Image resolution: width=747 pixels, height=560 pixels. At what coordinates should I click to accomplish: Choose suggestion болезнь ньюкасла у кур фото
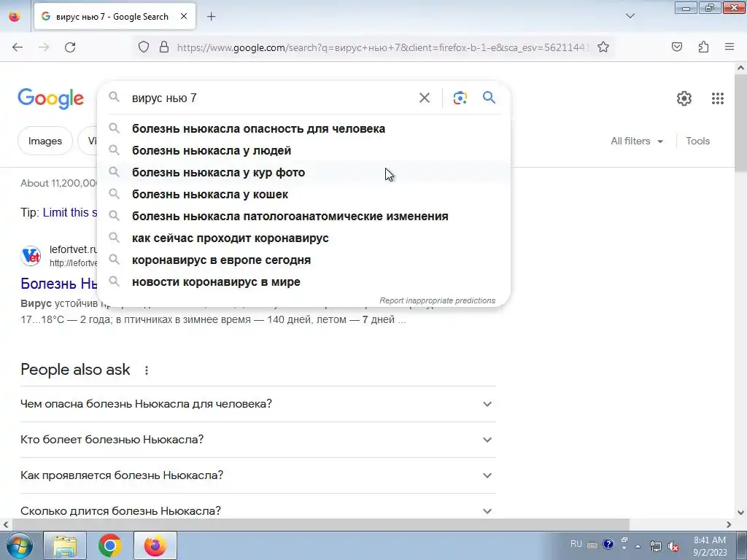304,172
